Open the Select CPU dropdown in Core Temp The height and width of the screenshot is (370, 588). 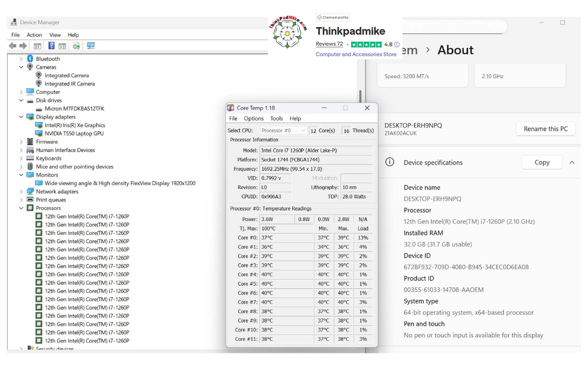(x=283, y=130)
